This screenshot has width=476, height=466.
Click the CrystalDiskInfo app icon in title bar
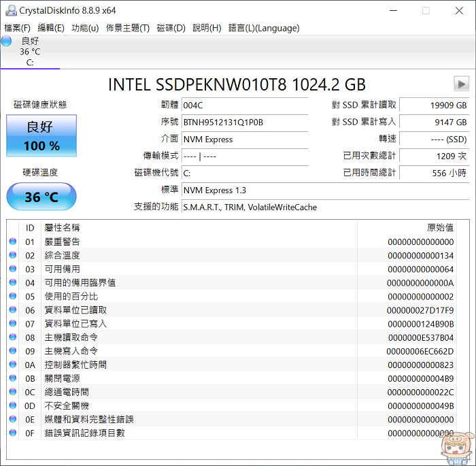pyautogui.click(x=10, y=10)
